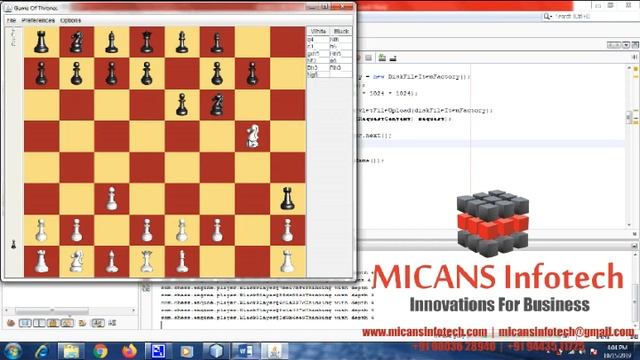Select the white rook on a1
640x360 pixels.
coord(41,262)
